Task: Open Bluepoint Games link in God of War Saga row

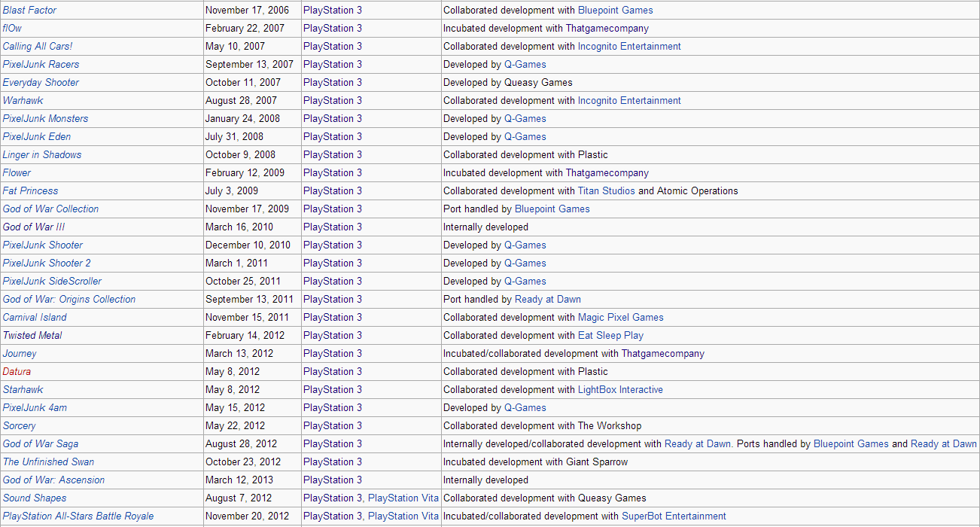Action: 851,443
